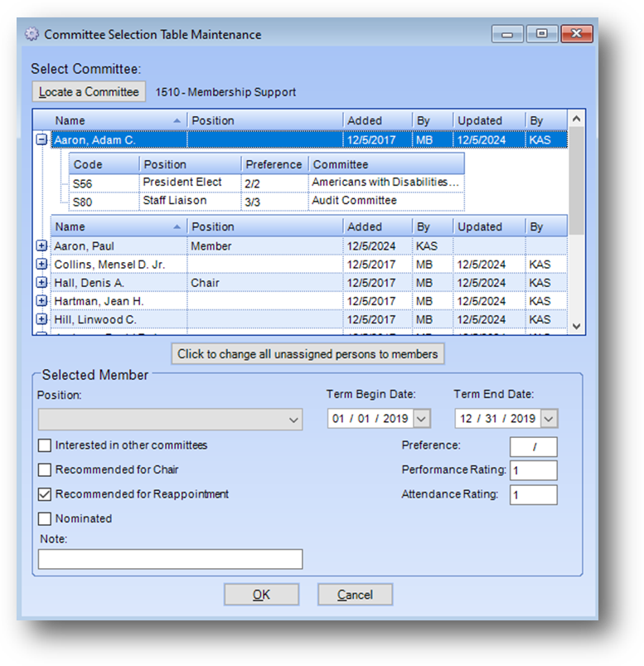Viewport: 644px width, 666px height.
Task: Click the gear icon in the title bar
Action: tap(31, 34)
